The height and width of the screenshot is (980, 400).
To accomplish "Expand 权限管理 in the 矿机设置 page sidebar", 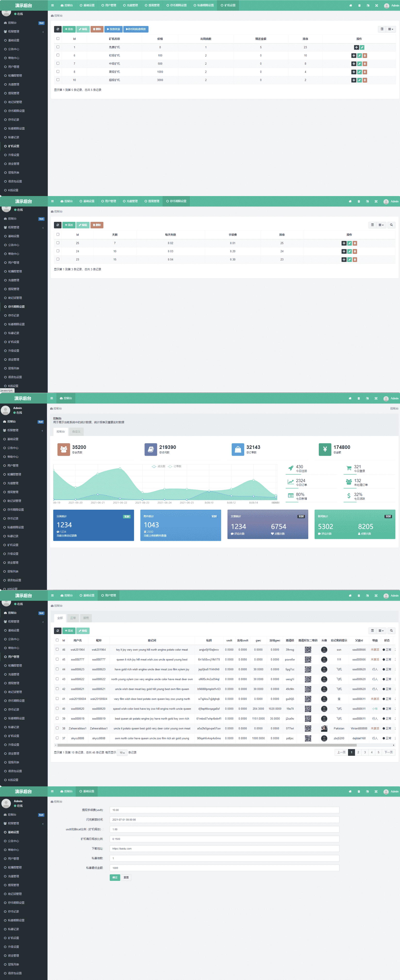I will point(24,32).
